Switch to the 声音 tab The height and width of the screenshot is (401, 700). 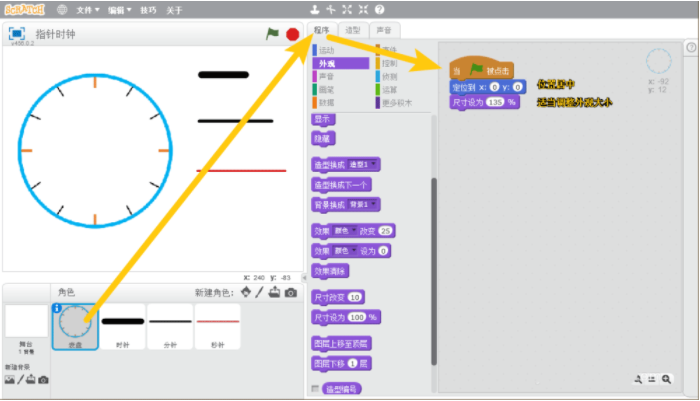tap(383, 30)
